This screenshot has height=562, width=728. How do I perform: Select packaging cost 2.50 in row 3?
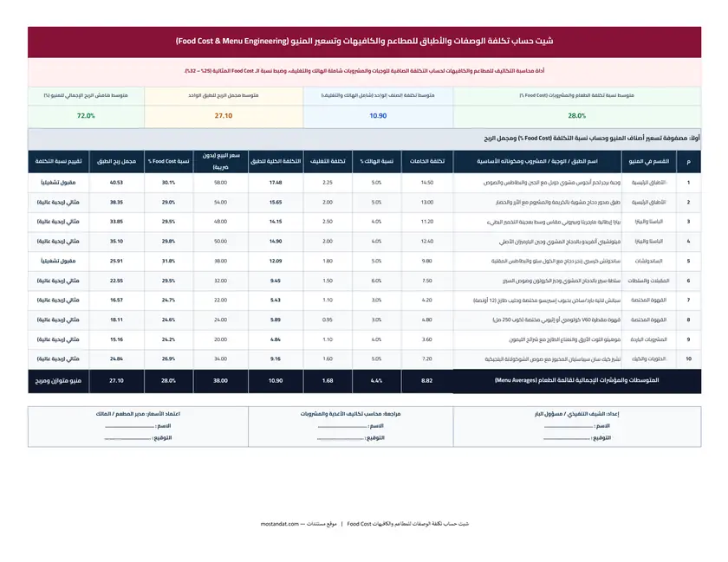328,222
